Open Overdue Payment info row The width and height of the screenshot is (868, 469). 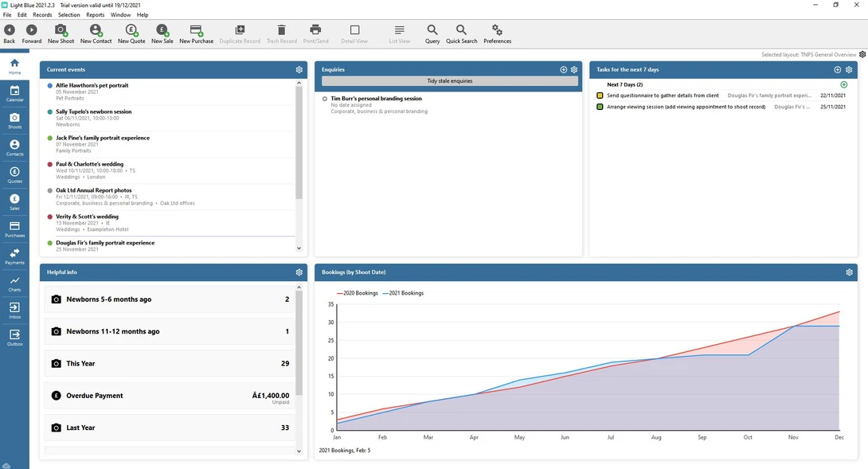pyautogui.click(x=169, y=396)
